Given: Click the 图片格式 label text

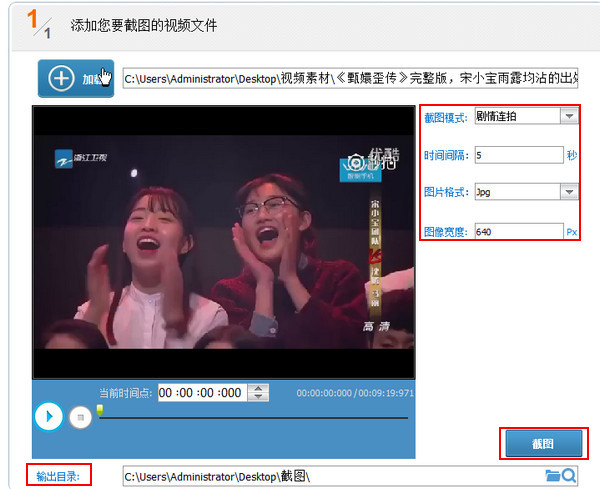Looking at the screenshot, I should pyautogui.click(x=446, y=192).
